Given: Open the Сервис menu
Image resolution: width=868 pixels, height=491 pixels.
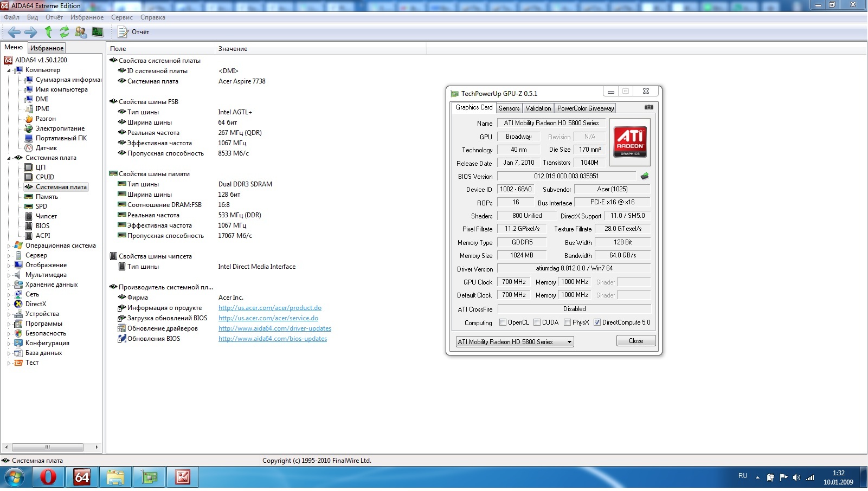Looking at the screenshot, I should pyautogui.click(x=122, y=17).
